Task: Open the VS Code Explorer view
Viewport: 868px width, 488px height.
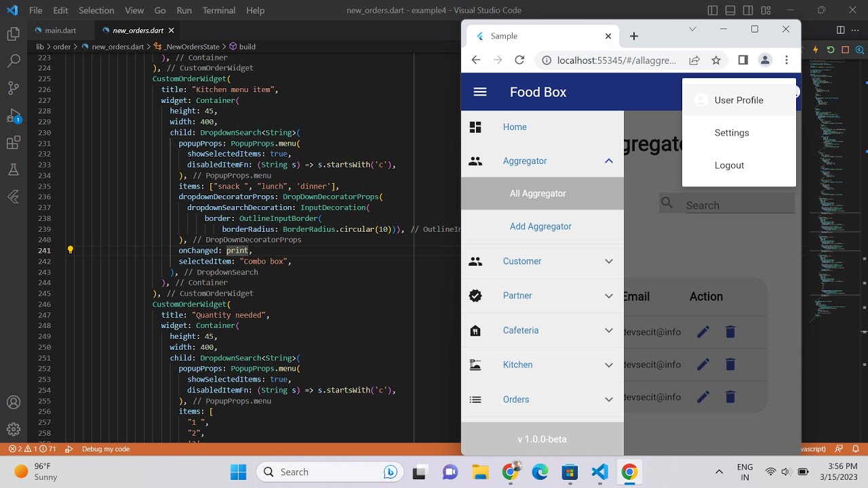Action: click(x=13, y=34)
